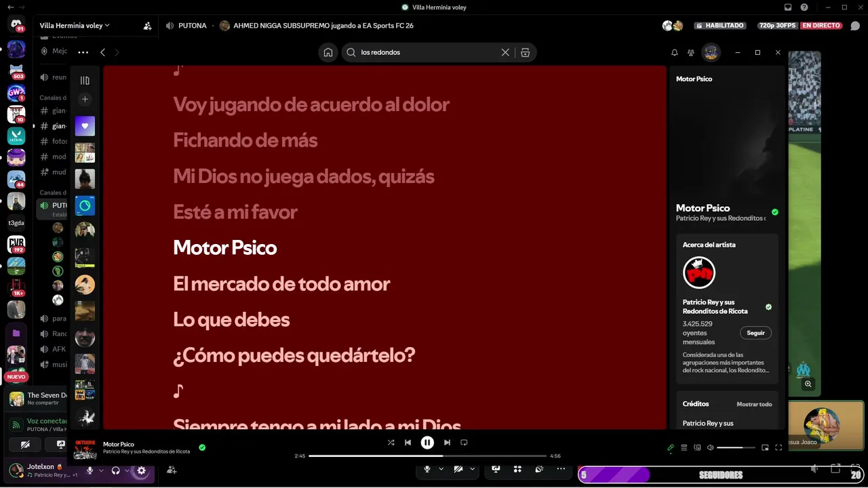The height and width of the screenshot is (488, 868).
Task: Open the Spotify play queue
Action: pos(684,447)
